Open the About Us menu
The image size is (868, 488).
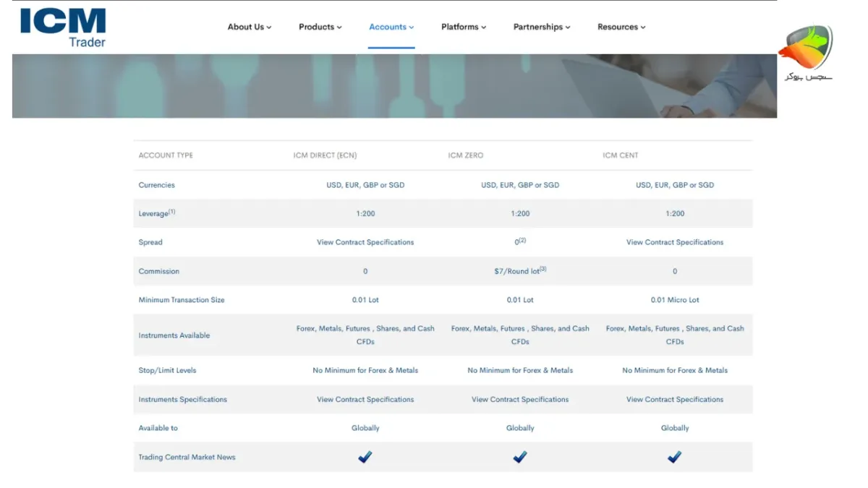250,27
